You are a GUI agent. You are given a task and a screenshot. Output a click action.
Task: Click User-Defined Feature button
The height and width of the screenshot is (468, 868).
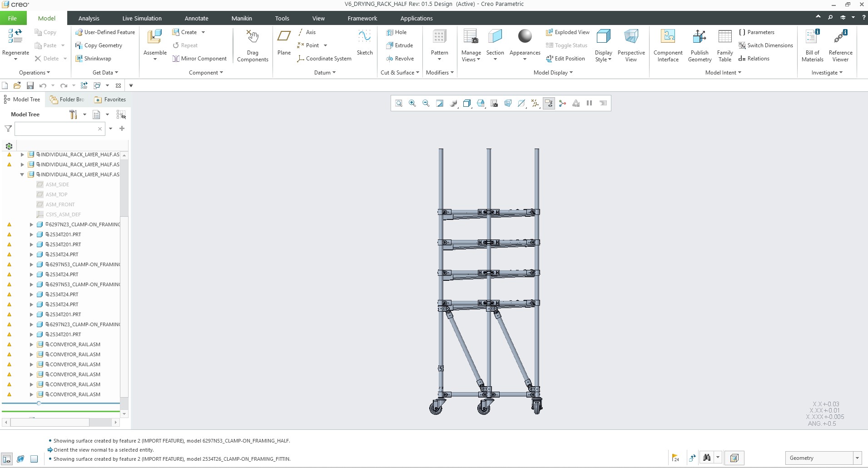coord(105,32)
